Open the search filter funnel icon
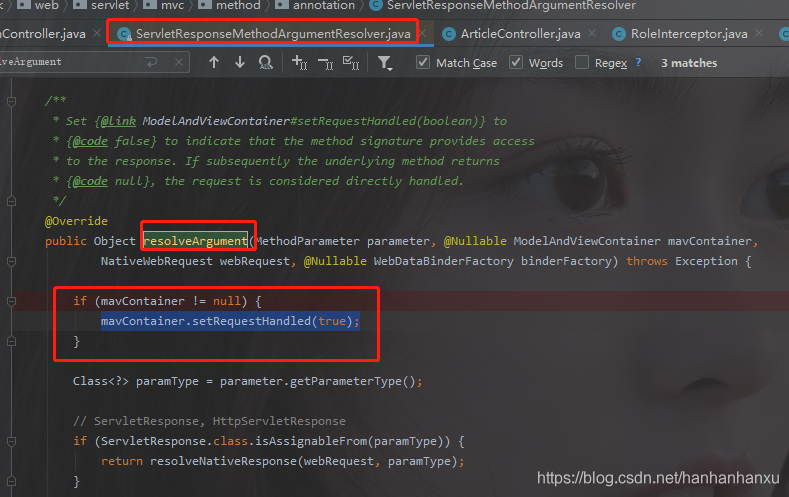Image resolution: width=789 pixels, height=497 pixels. click(x=385, y=62)
